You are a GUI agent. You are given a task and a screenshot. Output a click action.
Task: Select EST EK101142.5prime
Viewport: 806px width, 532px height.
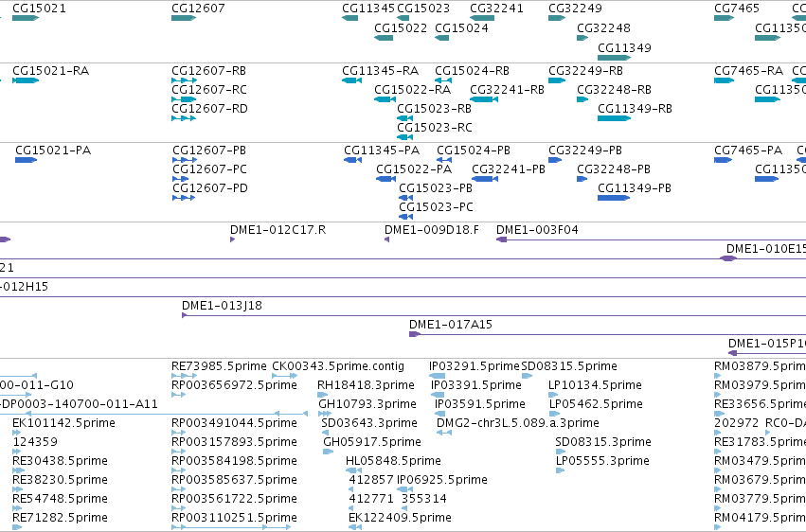coord(16,433)
